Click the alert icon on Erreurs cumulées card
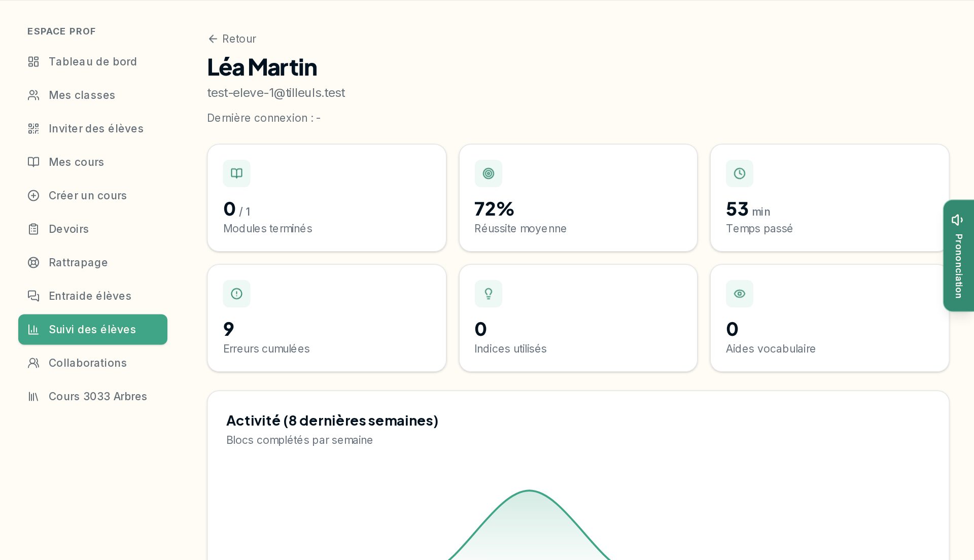This screenshot has width=974, height=560. (x=236, y=294)
